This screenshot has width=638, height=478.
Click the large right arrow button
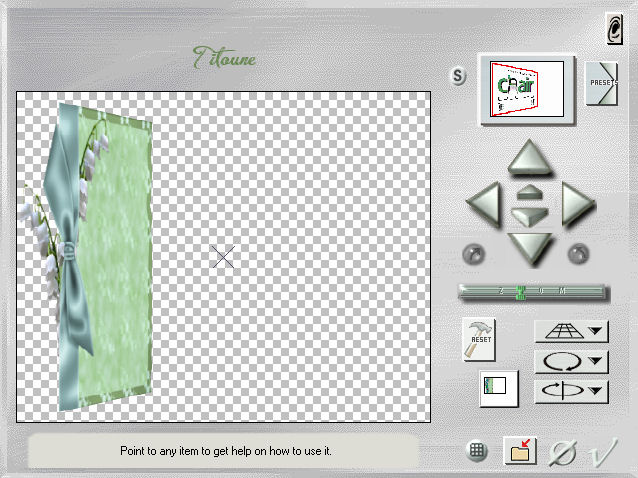578,203
